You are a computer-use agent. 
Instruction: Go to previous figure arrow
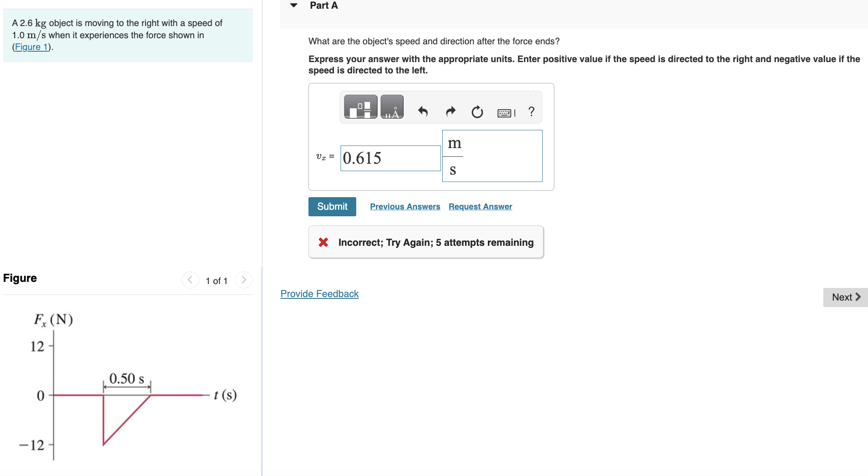pos(190,280)
